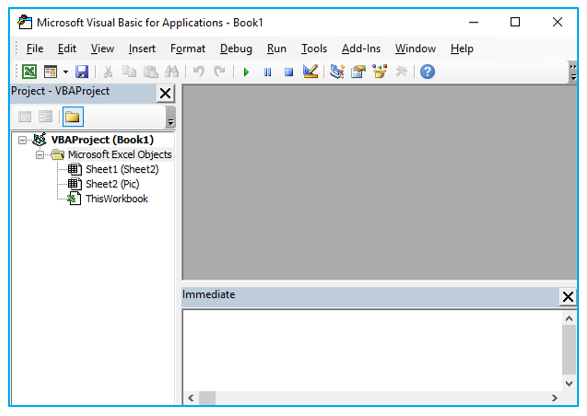Click the View Object icon in Project panel
Screen dimensions: 587x416
46,117
